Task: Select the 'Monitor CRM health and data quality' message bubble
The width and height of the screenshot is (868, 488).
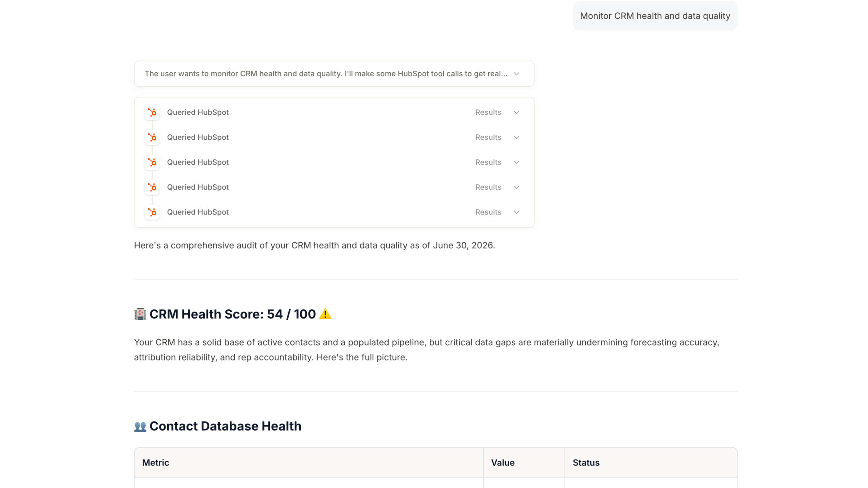Action: 655,16
